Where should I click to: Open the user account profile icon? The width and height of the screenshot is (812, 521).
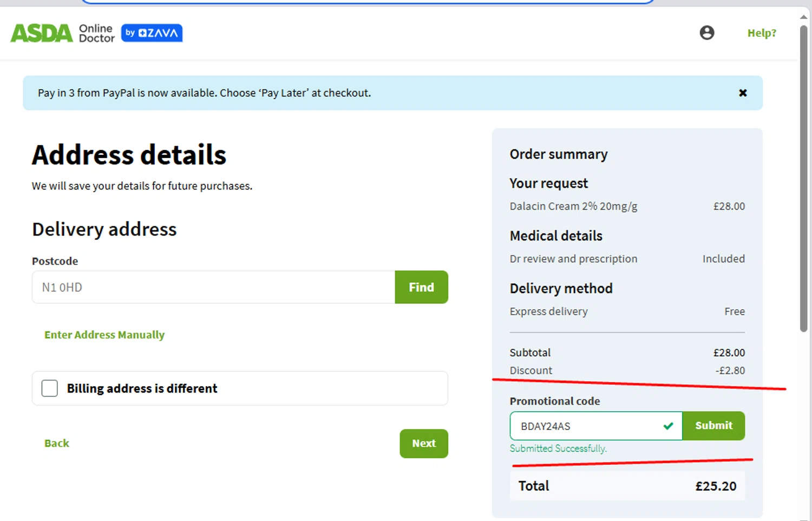click(707, 33)
